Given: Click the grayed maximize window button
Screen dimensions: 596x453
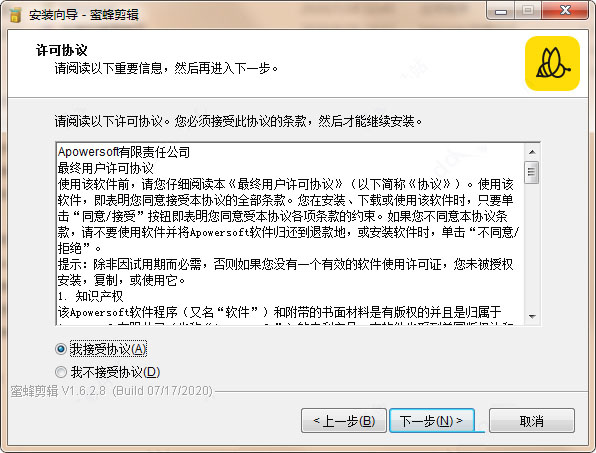Looking at the screenshot, I should [528, 11].
